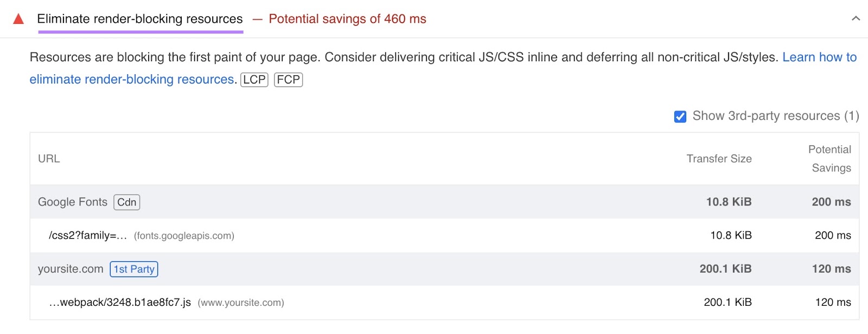This screenshot has width=868, height=334.
Task: Click the FCP metric chip
Action: coord(289,80)
